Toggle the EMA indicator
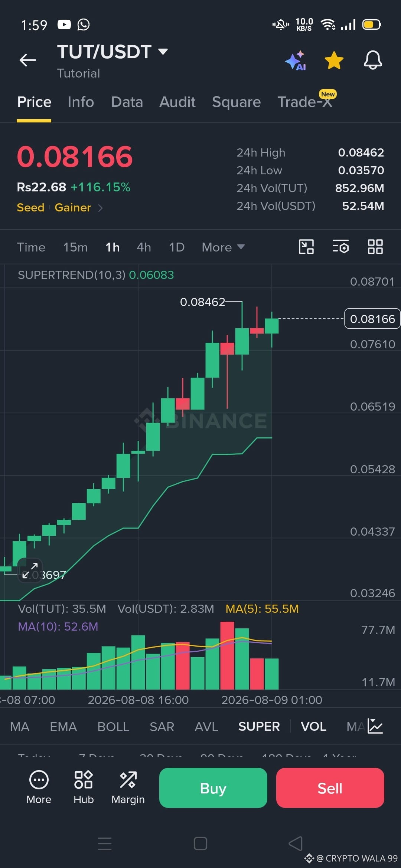Viewport: 401px width, 868px height. click(x=63, y=726)
